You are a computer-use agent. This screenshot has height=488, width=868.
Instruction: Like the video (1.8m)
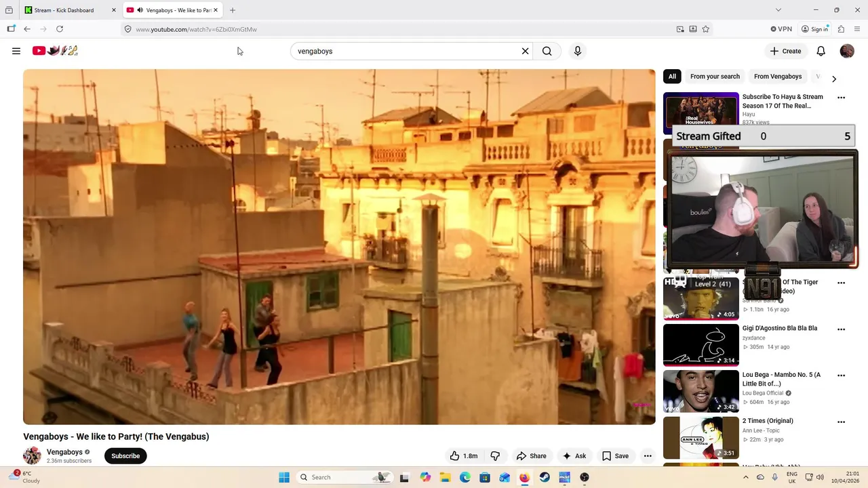click(x=464, y=456)
